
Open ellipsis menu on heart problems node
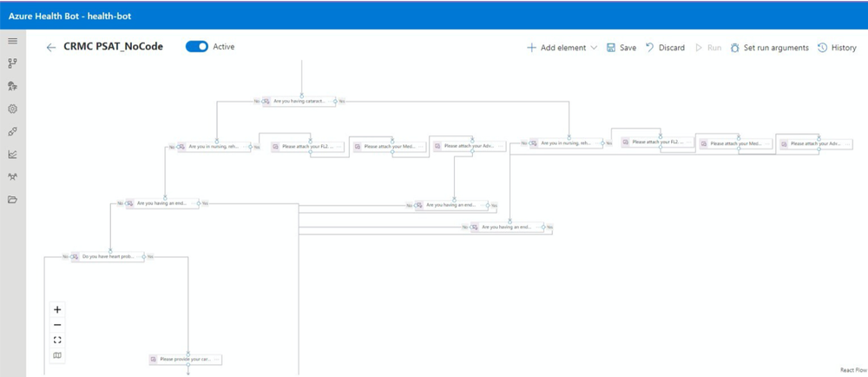(x=140, y=257)
